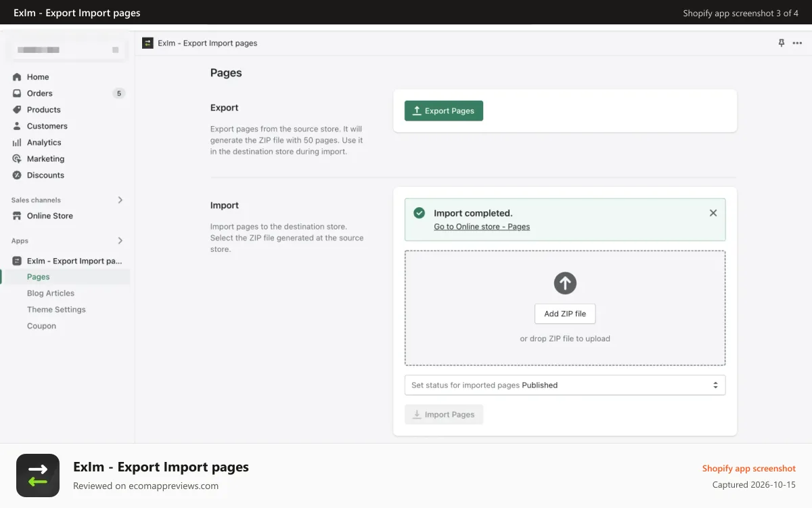Expand the Sales channels section chevron
Viewport: 812px width, 508px height.
[x=120, y=200]
